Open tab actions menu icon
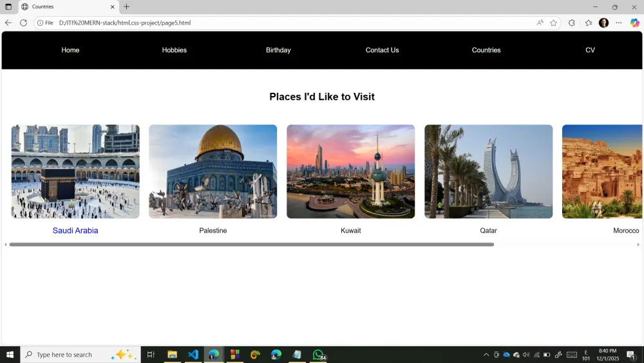Screen dimensions: 644x363 8,6
